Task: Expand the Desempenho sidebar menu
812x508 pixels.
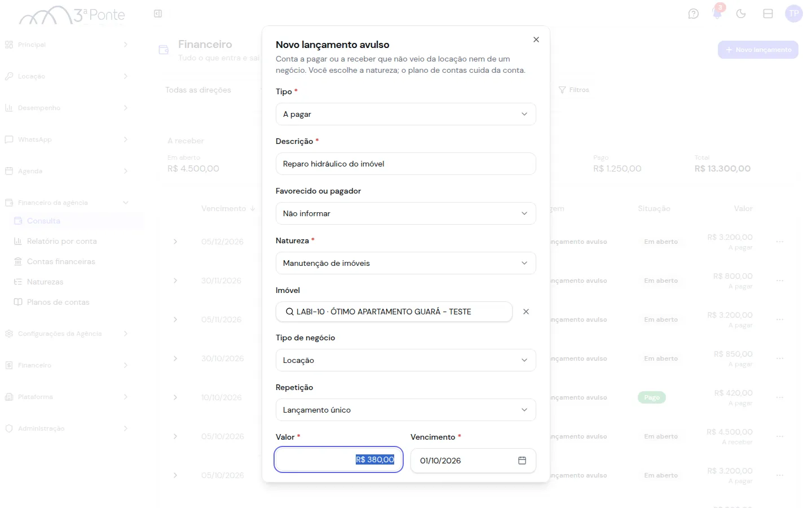Action: tap(67, 108)
